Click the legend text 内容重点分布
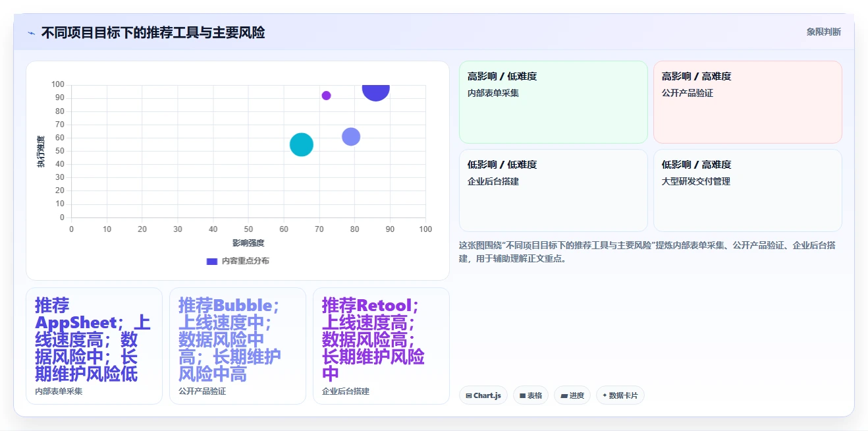Viewport: 868px width, 431px height. (x=245, y=261)
